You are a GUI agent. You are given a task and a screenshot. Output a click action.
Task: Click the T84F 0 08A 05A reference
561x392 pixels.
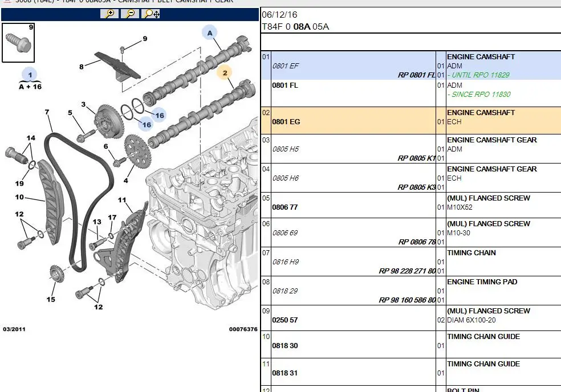point(295,26)
